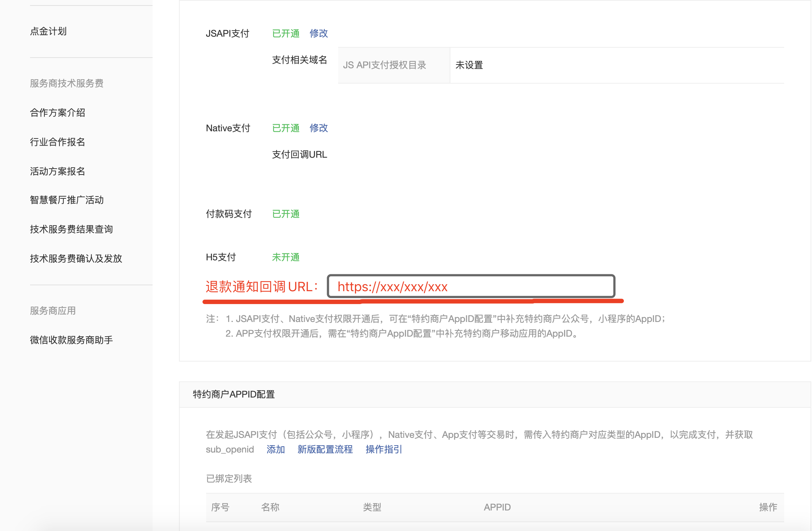Image resolution: width=812 pixels, height=531 pixels.
Task: Select 活动方案报名 in sidebar
Action: coord(58,171)
